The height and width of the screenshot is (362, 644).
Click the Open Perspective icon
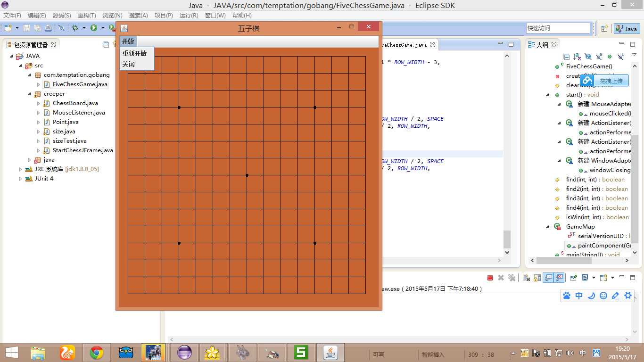pyautogui.click(x=604, y=29)
